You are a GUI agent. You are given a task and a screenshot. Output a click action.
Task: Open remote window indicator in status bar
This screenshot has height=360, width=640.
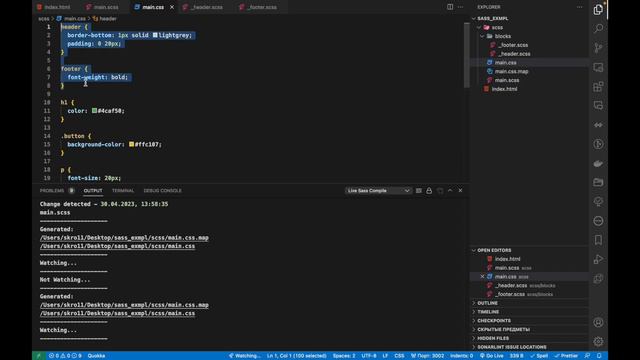pos(39,356)
